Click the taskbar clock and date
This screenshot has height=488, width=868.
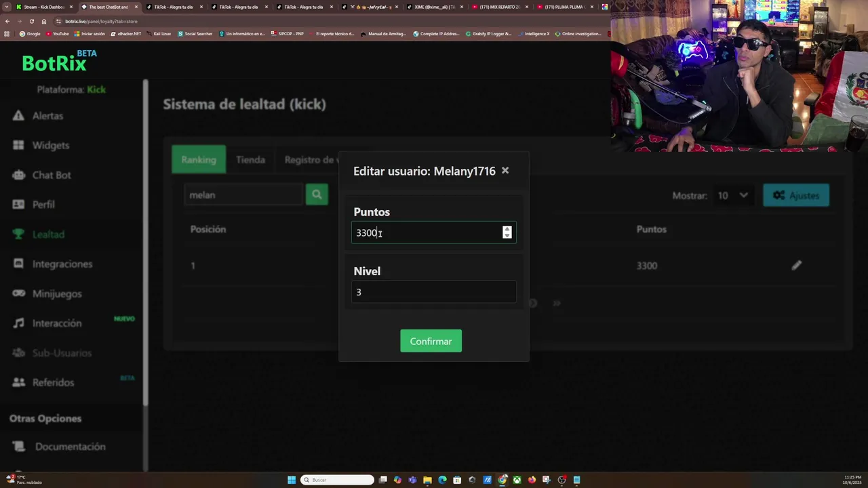(x=853, y=480)
